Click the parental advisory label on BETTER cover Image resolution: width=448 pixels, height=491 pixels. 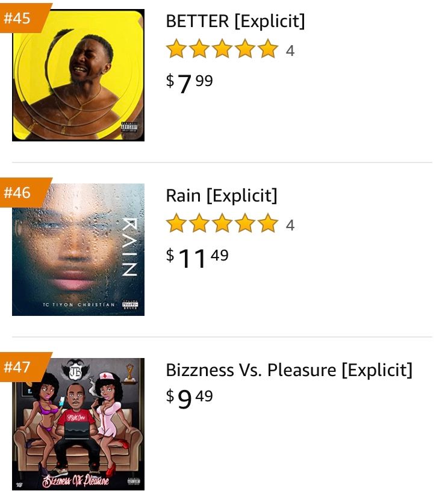129,128
